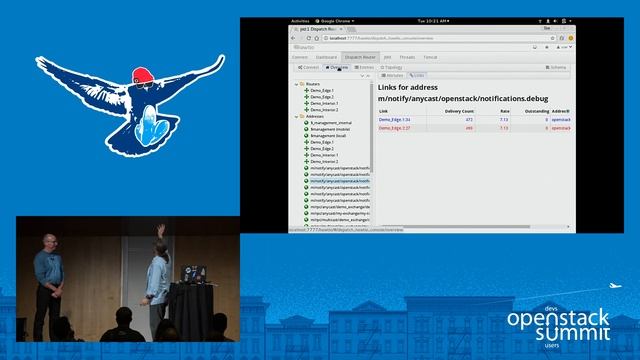Select the highlighted m/notify/anycast/openstack address row
The height and width of the screenshot is (360, 640).
point(340,181)
